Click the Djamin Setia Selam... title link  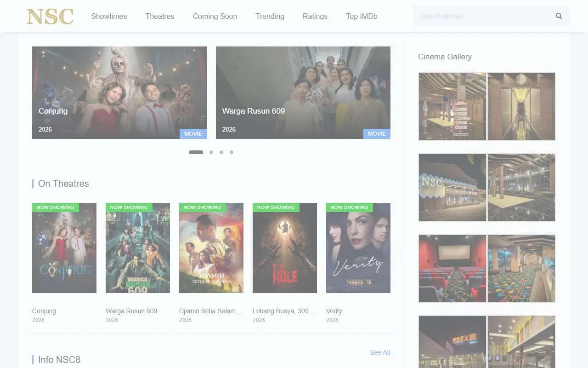(210, 311)
